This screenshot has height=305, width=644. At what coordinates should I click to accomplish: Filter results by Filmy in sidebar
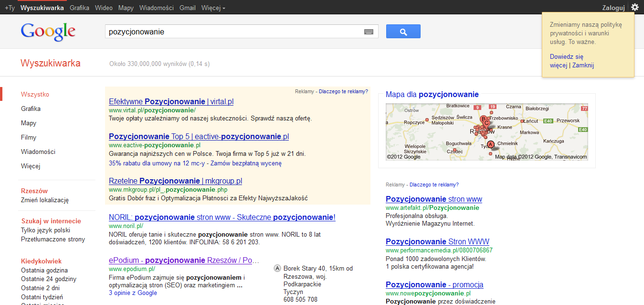pyautogui.click(x=29, y=137)
